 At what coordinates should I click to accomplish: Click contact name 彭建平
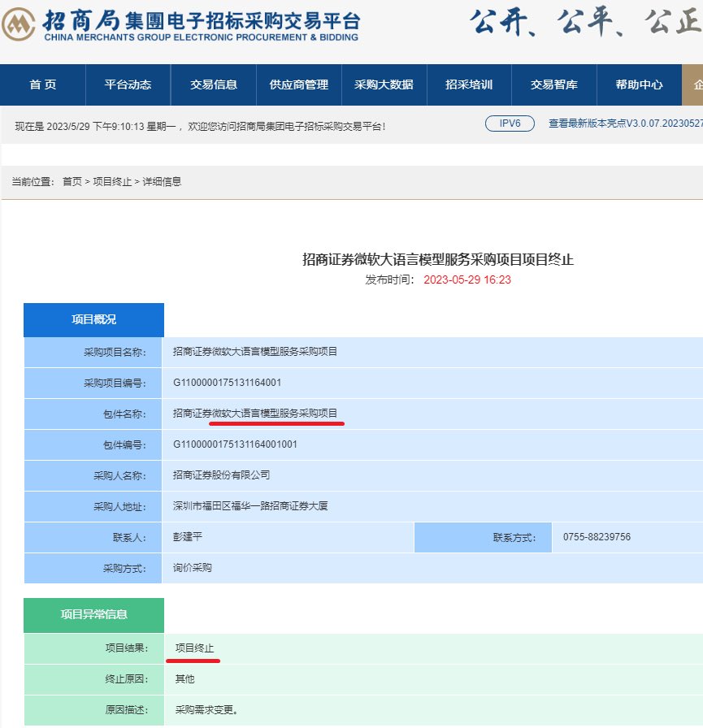(188, 537)
